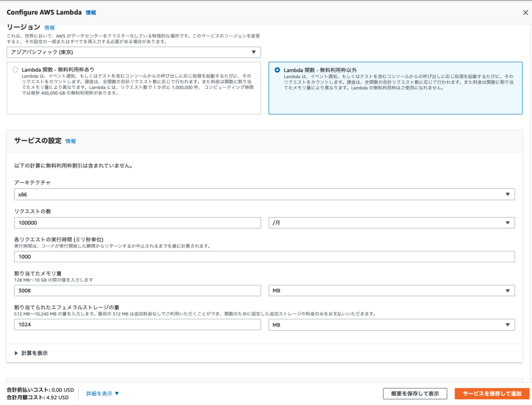Click the リクエストの数 input field
The height and width of the screenshot is (405, 532).
pos(138,223)
